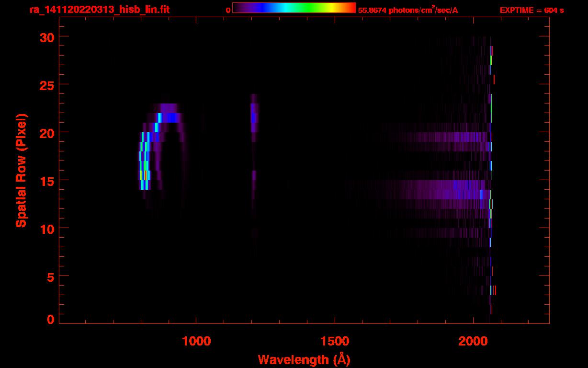Click the colorbar minimum label 0

tap(228, 10)
